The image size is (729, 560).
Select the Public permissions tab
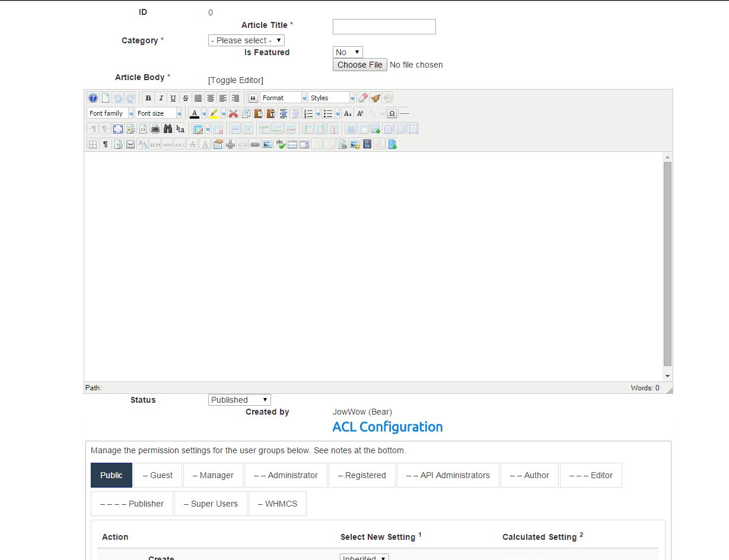pyautogui.click(x=112, y=475)
